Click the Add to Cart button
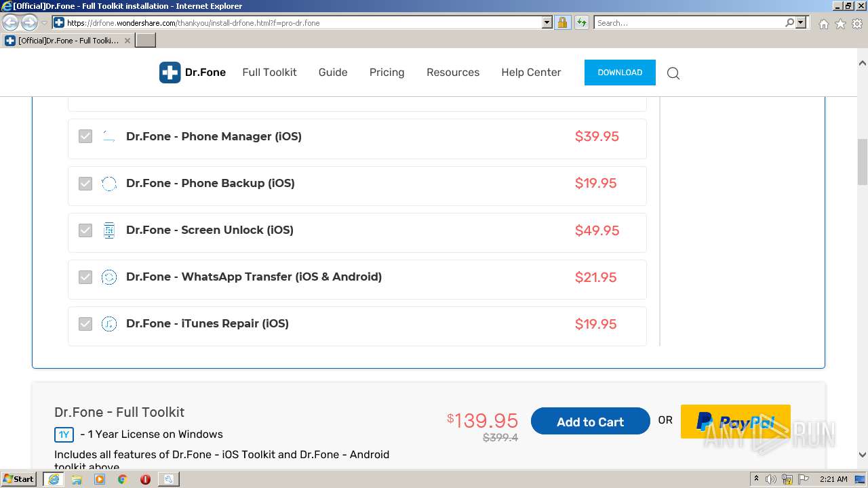The image size is (868, 488). click(590, 422)
